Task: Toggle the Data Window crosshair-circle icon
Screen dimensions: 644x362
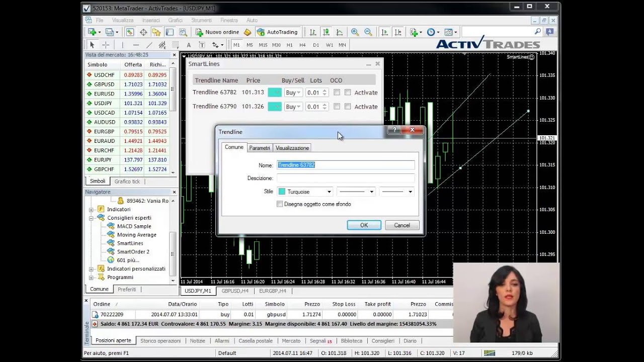Action: pyautogui.click(x=143, y=32)
